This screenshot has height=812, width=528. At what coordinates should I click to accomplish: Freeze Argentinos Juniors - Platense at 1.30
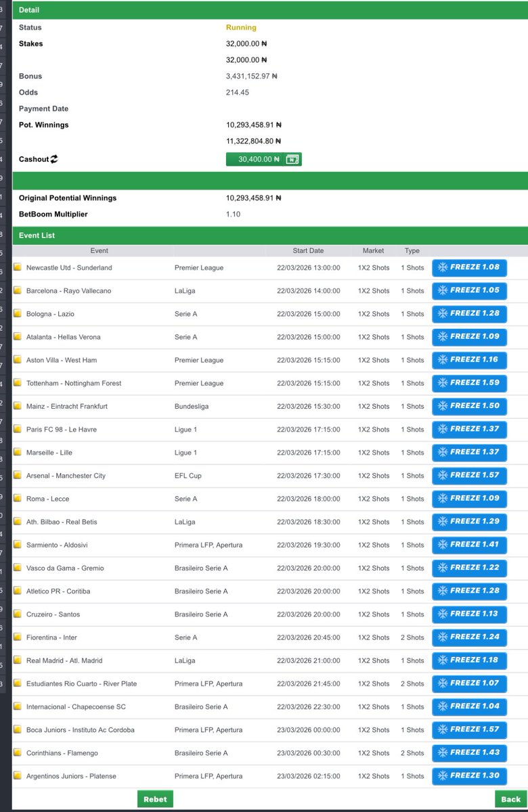click(x=469, y=776)
